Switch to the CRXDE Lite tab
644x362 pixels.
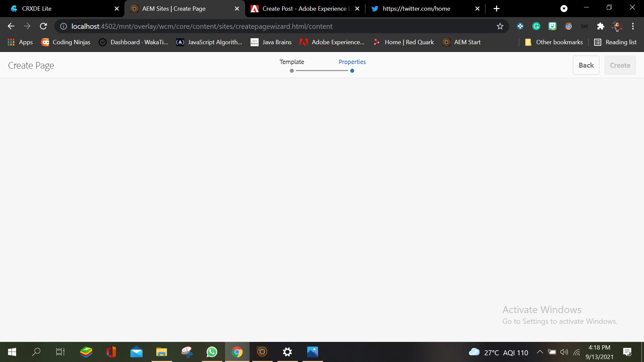pyautogui.click(x=37, y=9)
